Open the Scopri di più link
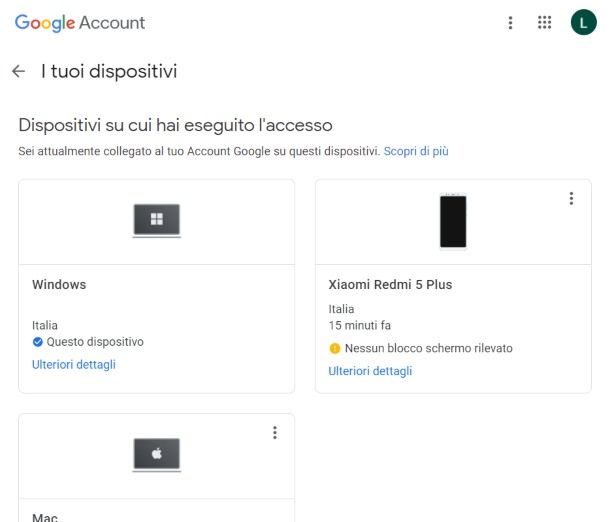Viewport: 610px width, 522px height. tap(416, 151)
